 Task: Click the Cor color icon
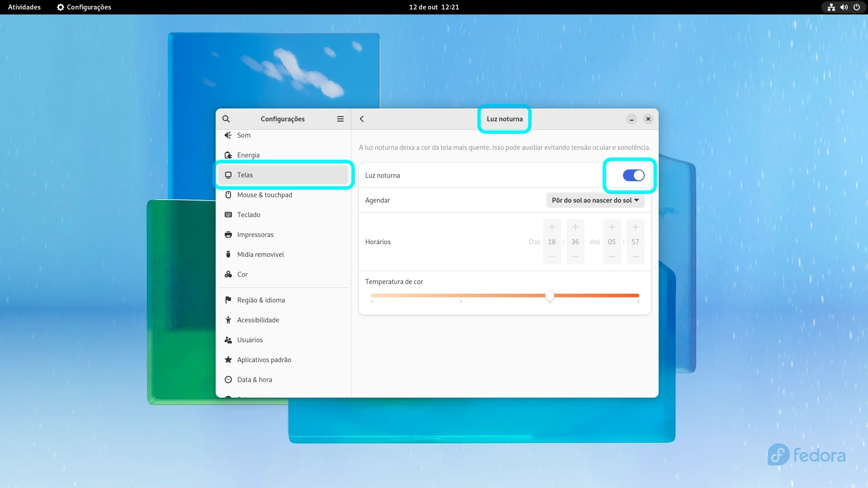point(228,274)
